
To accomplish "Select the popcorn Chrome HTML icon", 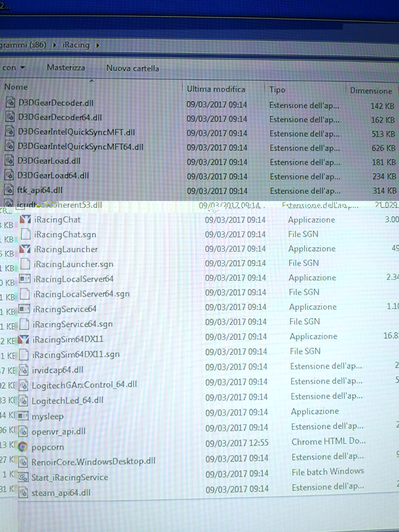I will [23, 447].
